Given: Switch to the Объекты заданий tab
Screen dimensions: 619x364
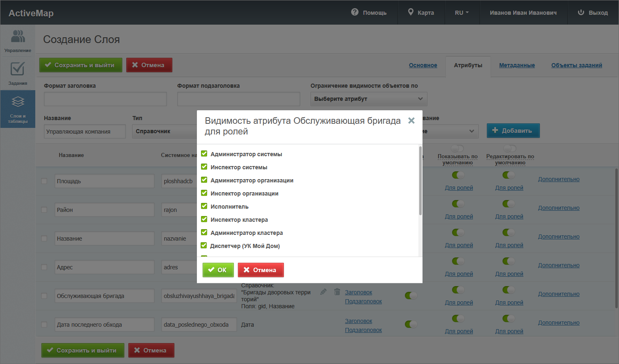Looking at the screenshot, I should pos(576,65).
